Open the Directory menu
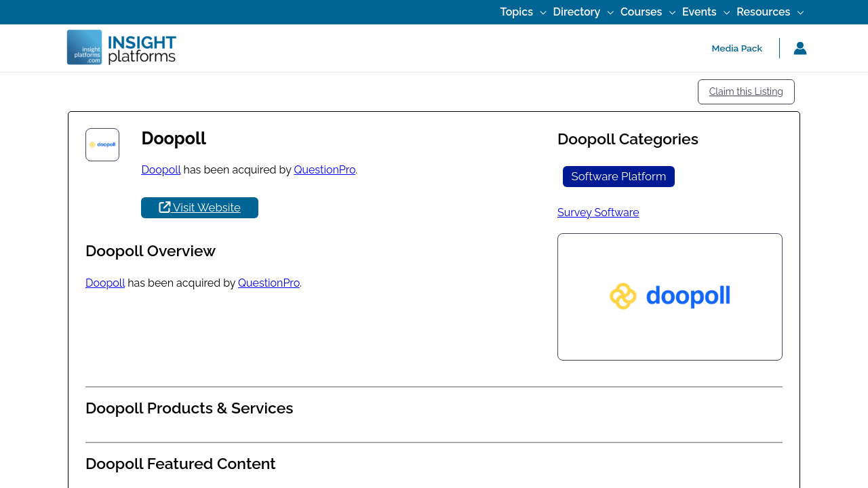 coord(576,12)
